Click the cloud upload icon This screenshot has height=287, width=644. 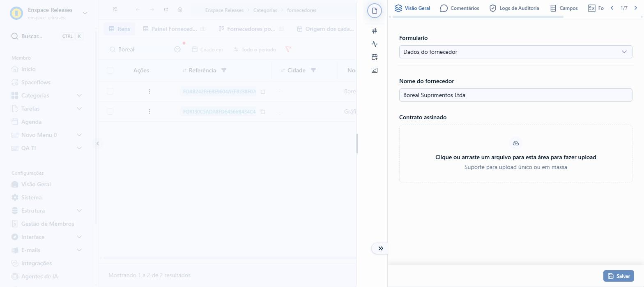[x=516, y=143]
